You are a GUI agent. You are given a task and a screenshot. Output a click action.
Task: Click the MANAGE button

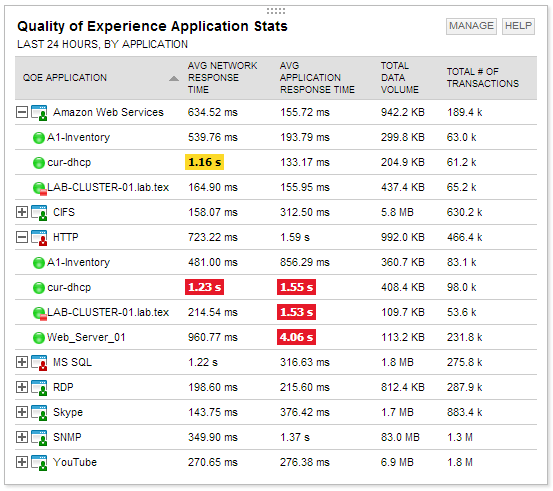pyautogui.click(x=471, y=26)
